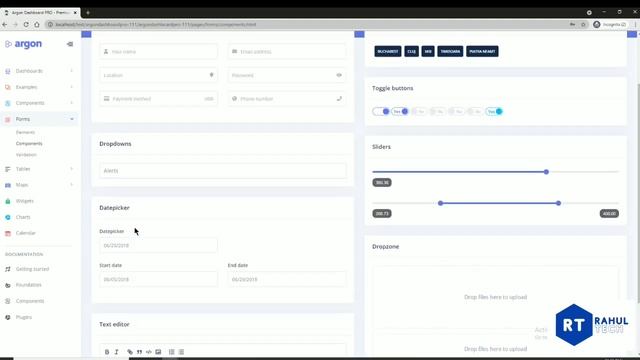Click the phone handset icon
Screen dimensions: 640x360
click(x=339, y=99)
